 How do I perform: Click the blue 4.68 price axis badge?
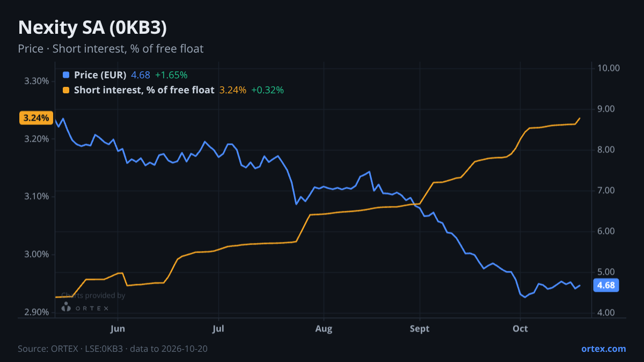point(606,285)
